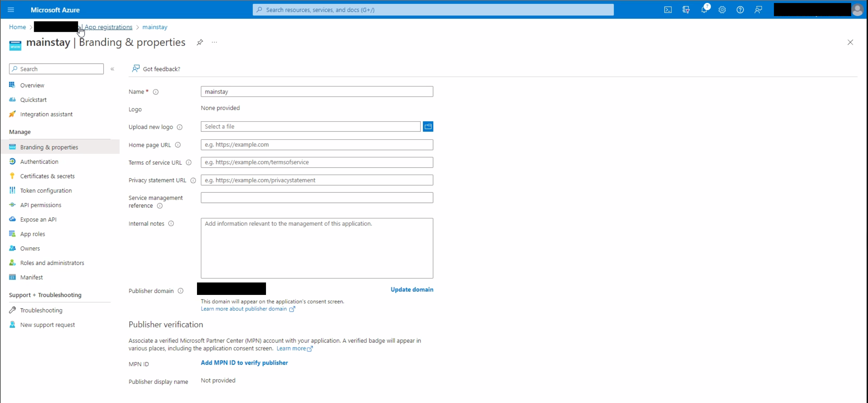Click the Home breadcrumb link

click(17, 27)
